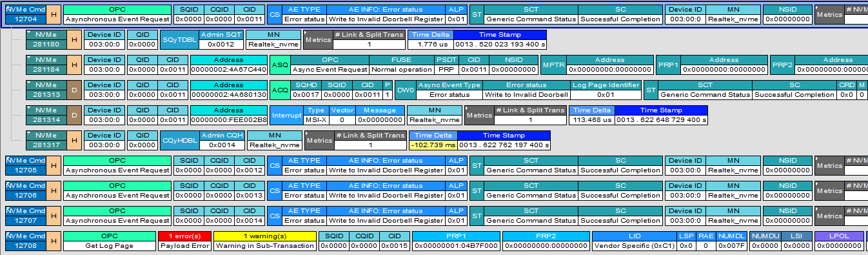Viewport: 868px width, 255px height.
Task: Collapse NVMe Cmd 12704 expander arrow
Action: [8, 7]
